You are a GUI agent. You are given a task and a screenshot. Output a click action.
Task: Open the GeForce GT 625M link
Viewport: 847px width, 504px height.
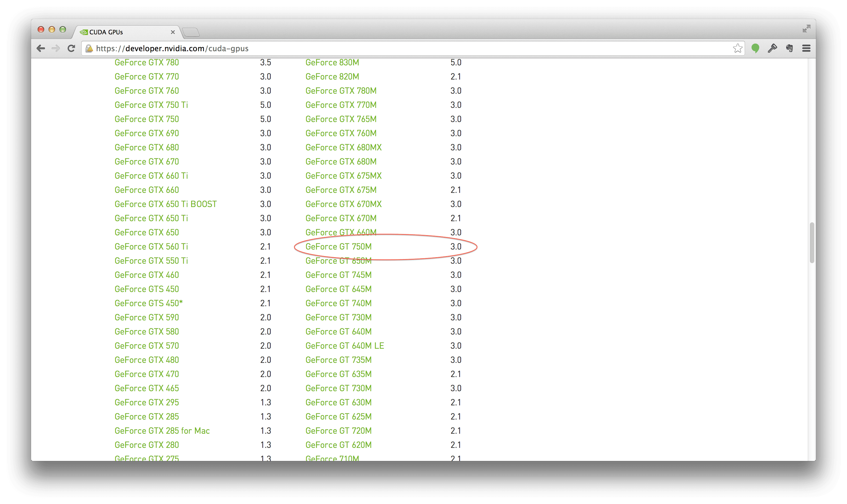coord(338,416)
